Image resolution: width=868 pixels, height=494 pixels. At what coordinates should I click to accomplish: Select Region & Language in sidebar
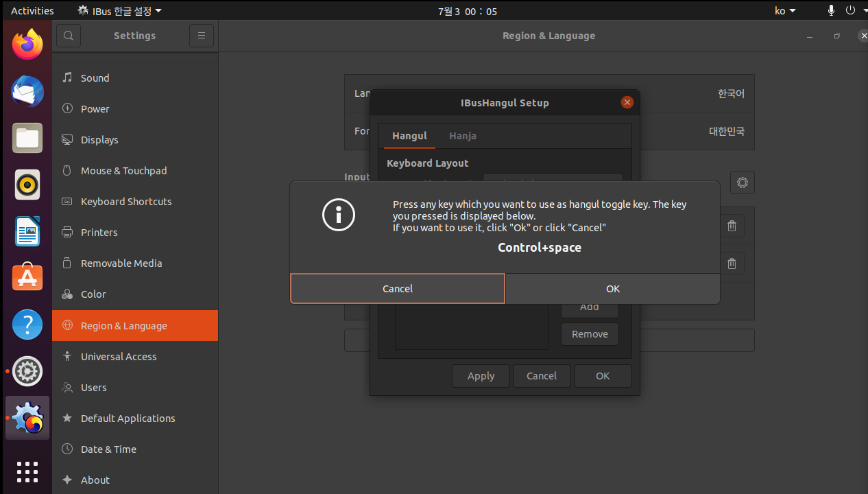tap(135, 325)
